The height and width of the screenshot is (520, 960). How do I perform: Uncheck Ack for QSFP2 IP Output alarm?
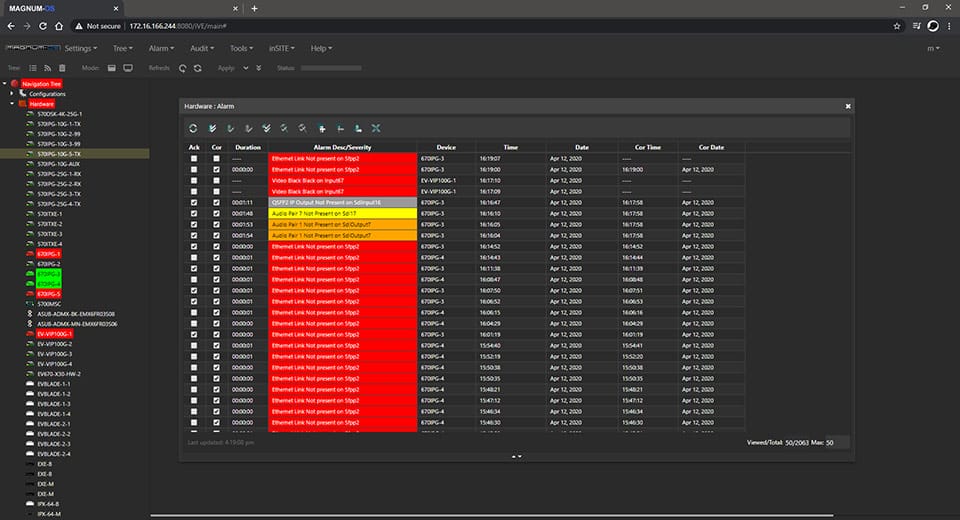(194, 203)
